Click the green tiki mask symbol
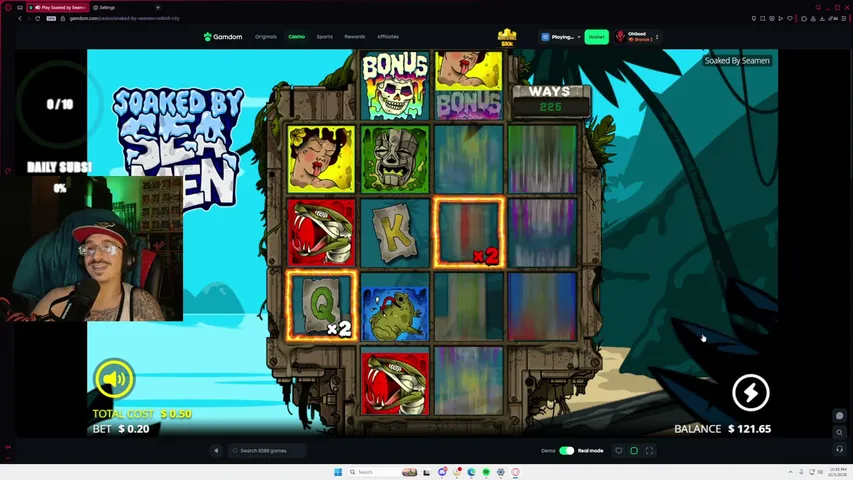Viewport: 853px width, 480px height. 395,159
